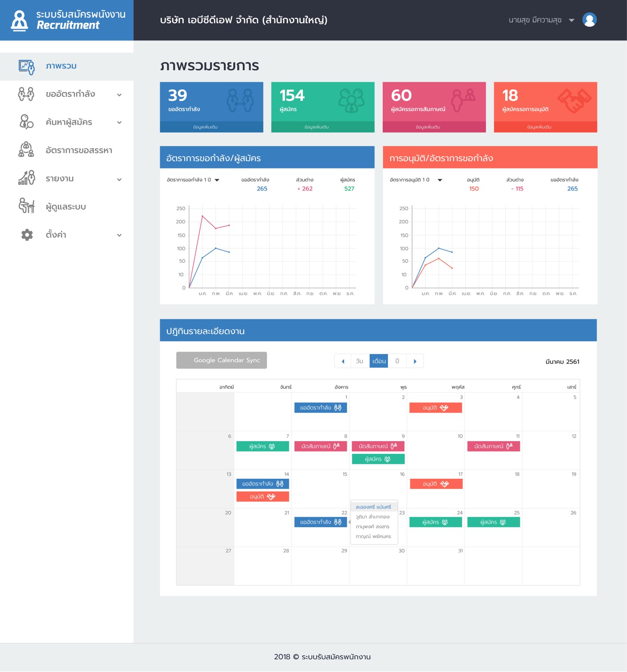This screenshot has width=627, height=672.
Task: Click the รายงาน report chart icon
Action: [x=26, y=178]
